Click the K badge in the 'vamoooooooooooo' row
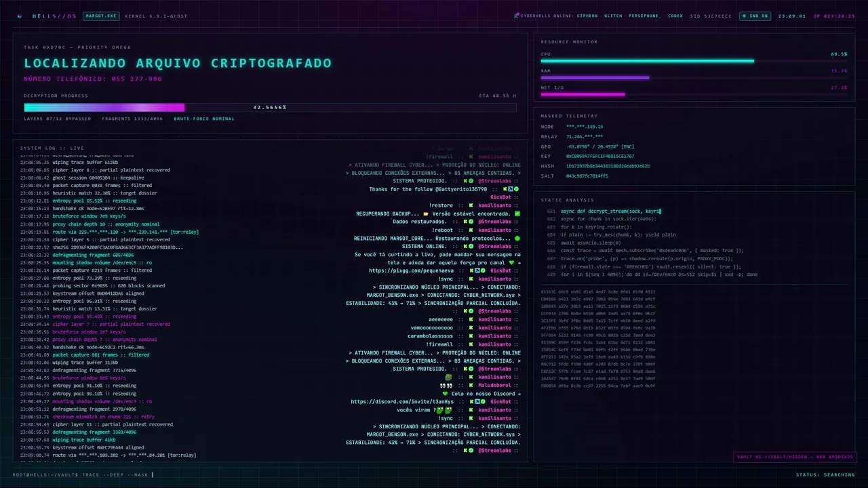Image resolution: width=868 pixels, height=488 pixels. 471,327
